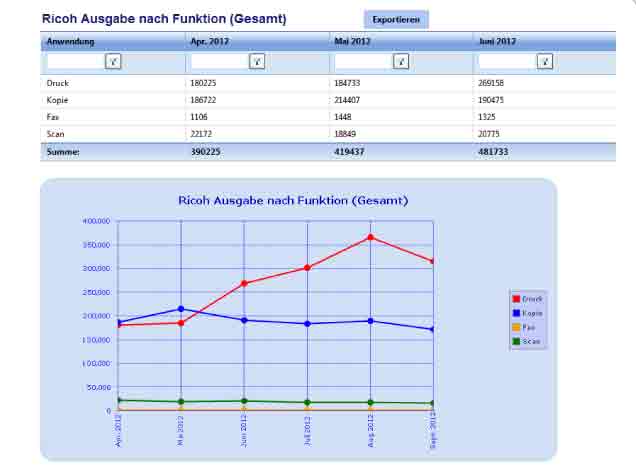Click green Scan legend swatch
Viewport: 636px width, 469px height.
point(516,342)
